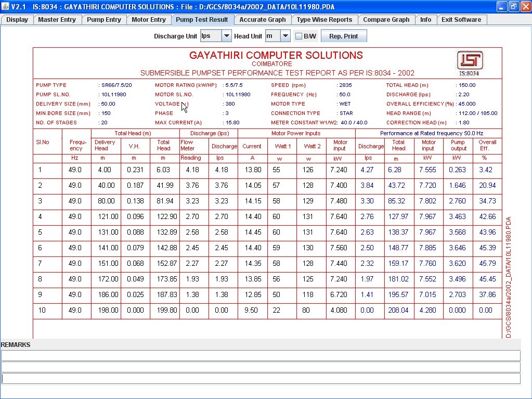Click total head cell 81.94

pyautogui.click(x=165, y=201)
